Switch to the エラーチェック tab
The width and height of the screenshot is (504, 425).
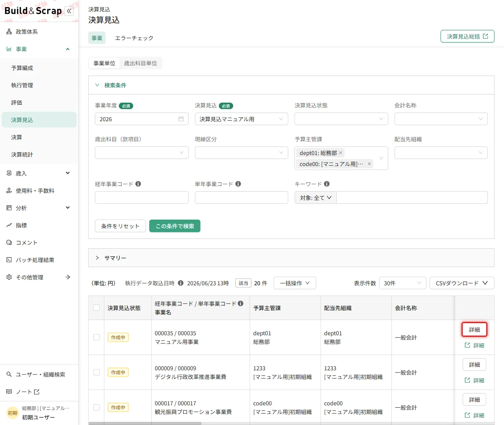(134, 38)
